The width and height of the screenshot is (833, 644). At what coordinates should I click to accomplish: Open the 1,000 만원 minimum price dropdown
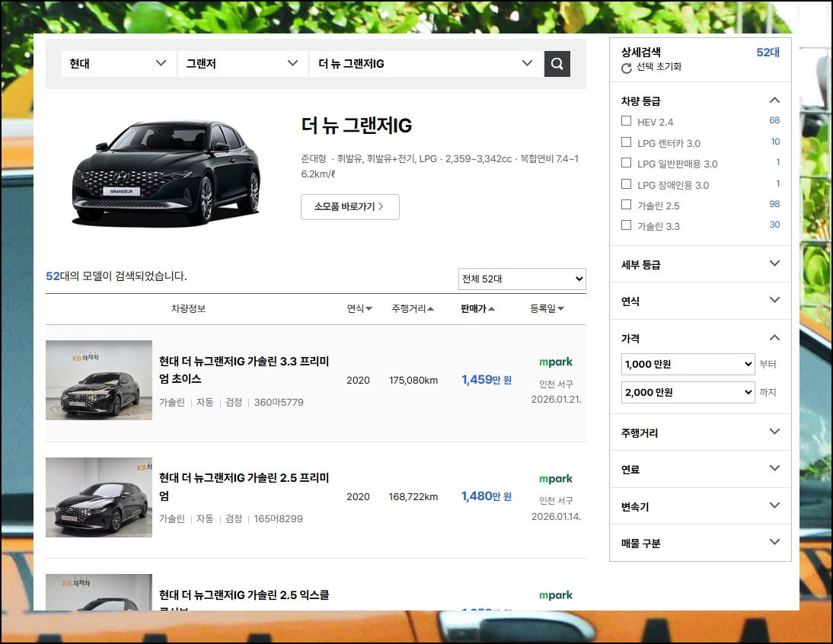[688, 364]
